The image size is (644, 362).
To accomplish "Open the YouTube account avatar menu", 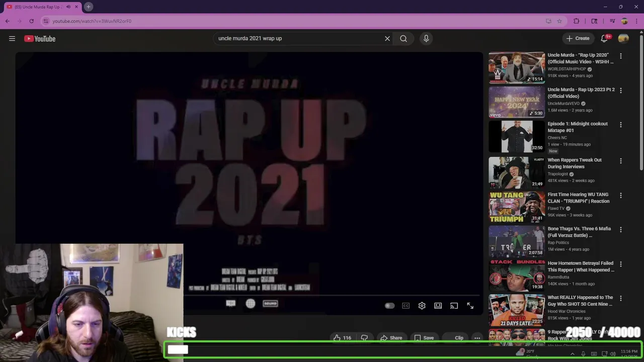I will (x=623, y=39).
